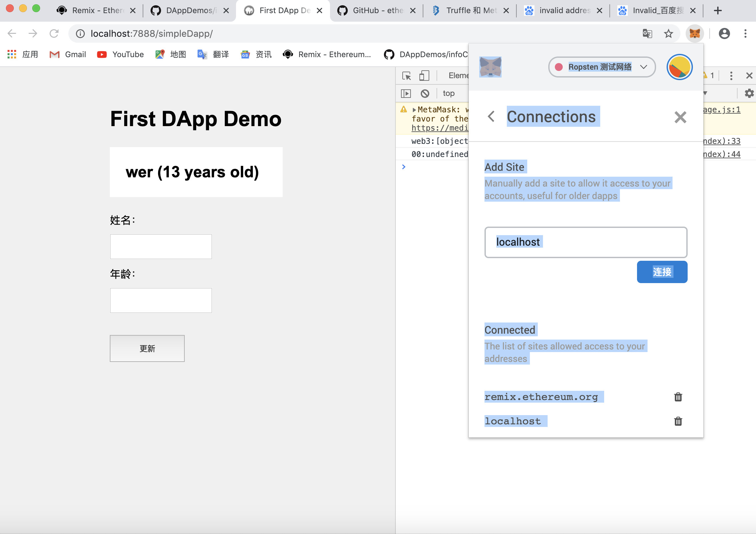Open the Ropsten network dropdown
This screenshot has width=756, height=534.
pyautogui.click(x=602, y=67)
